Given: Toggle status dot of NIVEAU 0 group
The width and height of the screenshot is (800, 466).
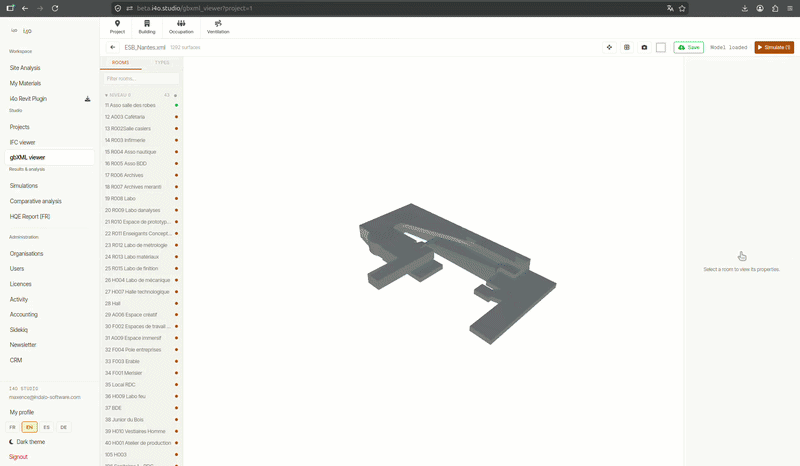Looking at the screenshot, I should [x=176, y=95].
